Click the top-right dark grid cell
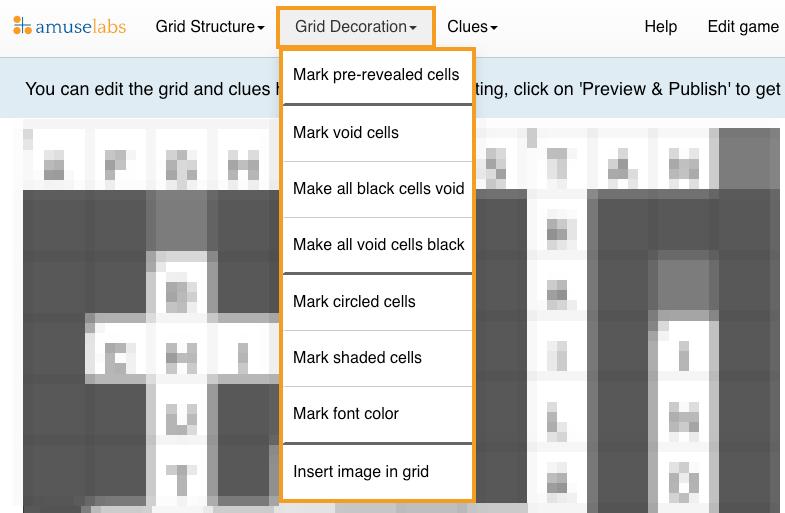This screenshot has width=785, height=513. (x=749, y=159)
